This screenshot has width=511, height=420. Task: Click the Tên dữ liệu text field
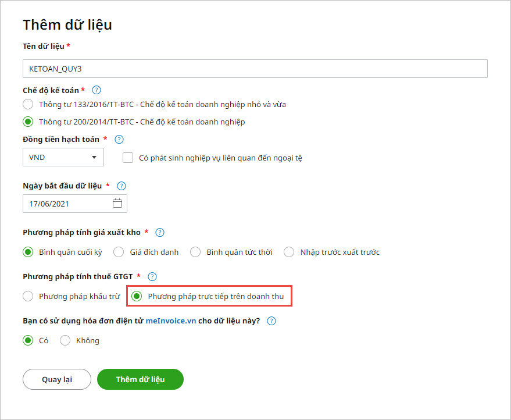coord(255,69)
